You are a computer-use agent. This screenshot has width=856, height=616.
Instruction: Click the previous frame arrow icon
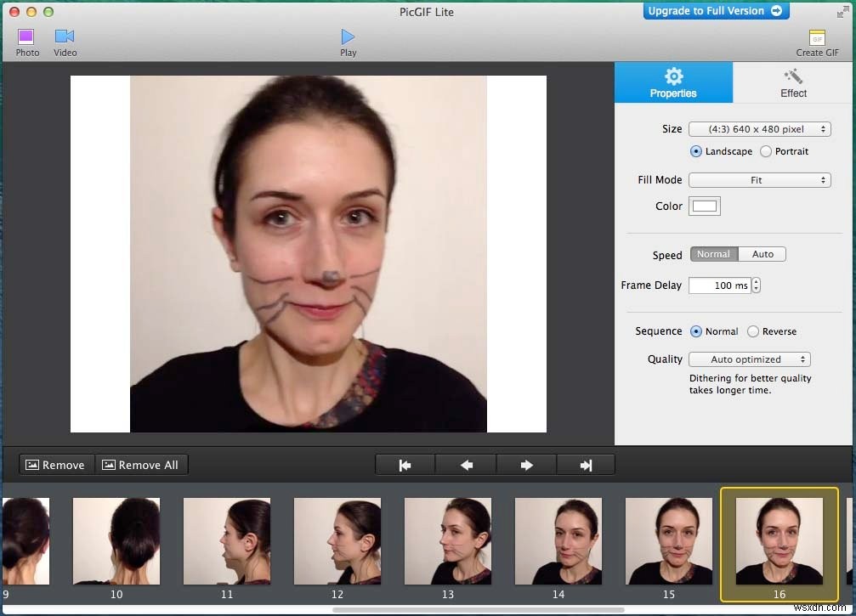click(x=466, y=464)
